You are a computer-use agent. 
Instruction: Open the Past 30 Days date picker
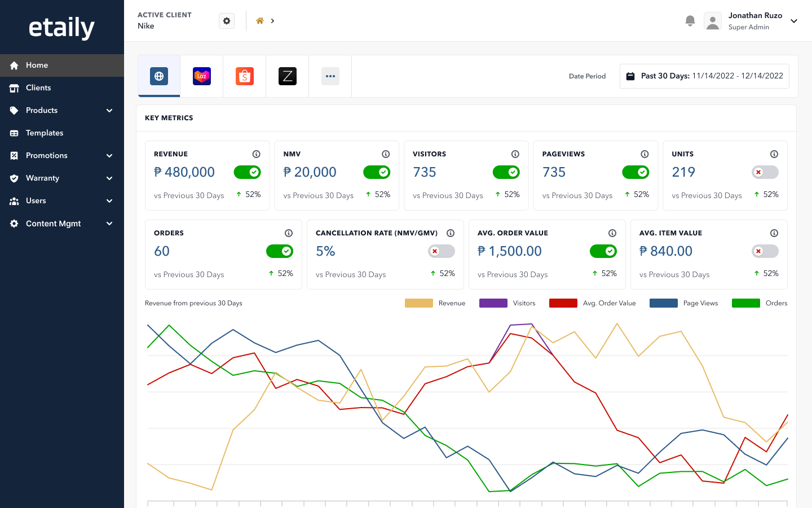click(704, 76)
